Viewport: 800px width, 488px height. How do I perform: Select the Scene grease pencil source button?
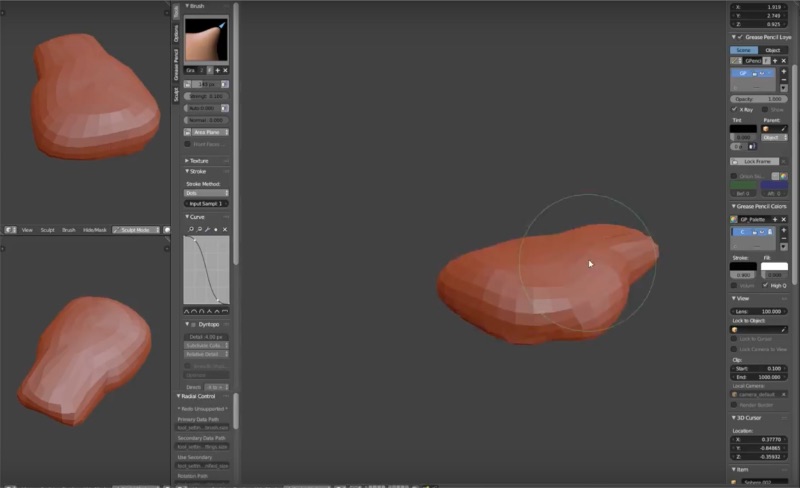pyautogui.click(x=744, y=50)
